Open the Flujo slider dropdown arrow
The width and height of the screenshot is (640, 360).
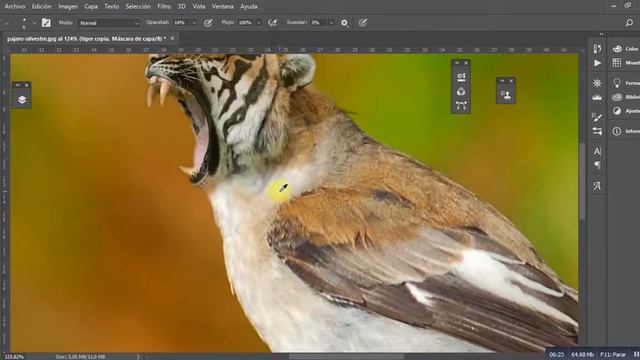point(258,23)
